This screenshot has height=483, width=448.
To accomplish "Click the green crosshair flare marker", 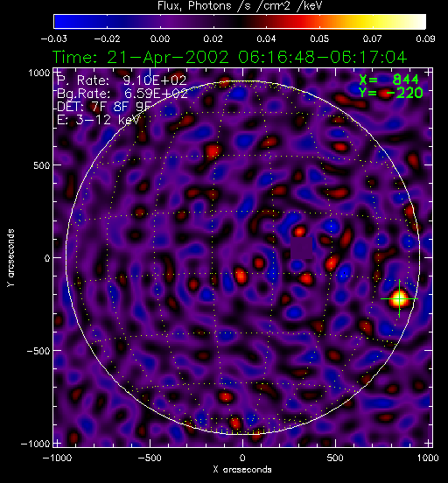I will [399, 298].
